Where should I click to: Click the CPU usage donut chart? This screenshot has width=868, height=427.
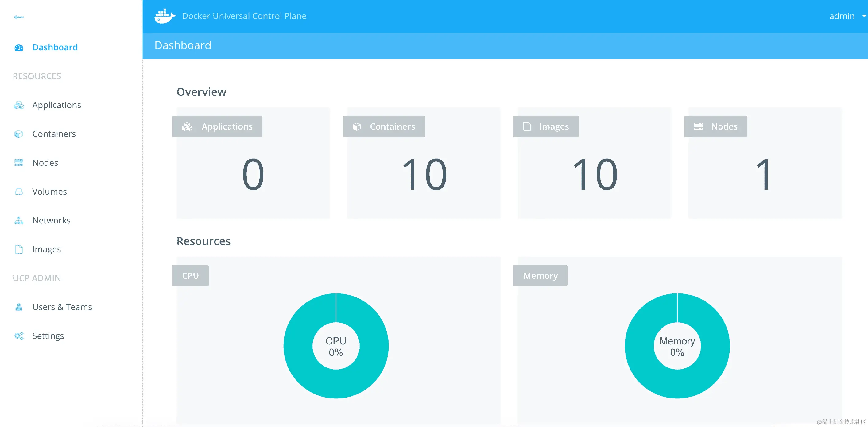click(x=336, y=346)
